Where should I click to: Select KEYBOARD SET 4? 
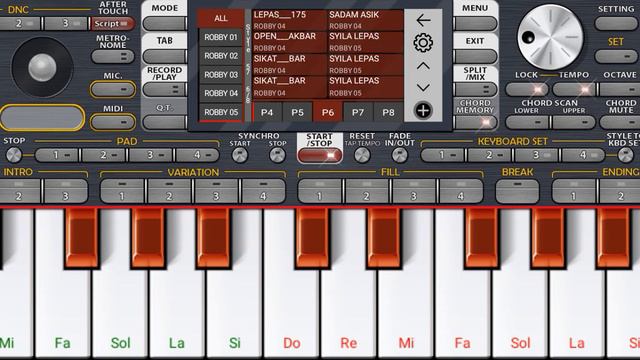tap(584, 155)
